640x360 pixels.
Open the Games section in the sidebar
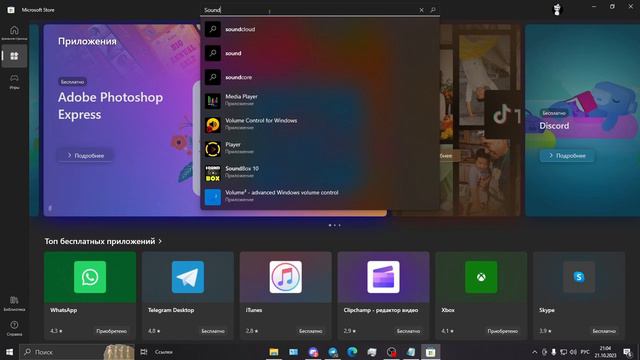pos(14,81)
